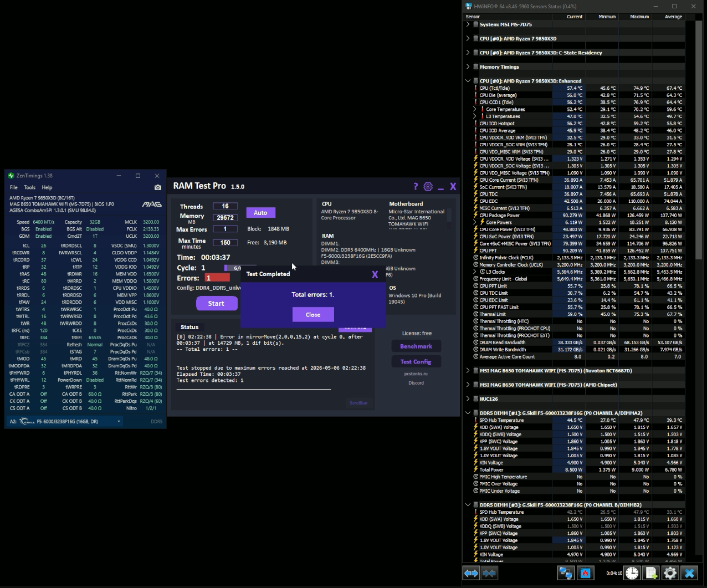This screenshot has width=707, height=588.
Task: Click the ZenTimings title bar app icon
Action: coord(11,176)
